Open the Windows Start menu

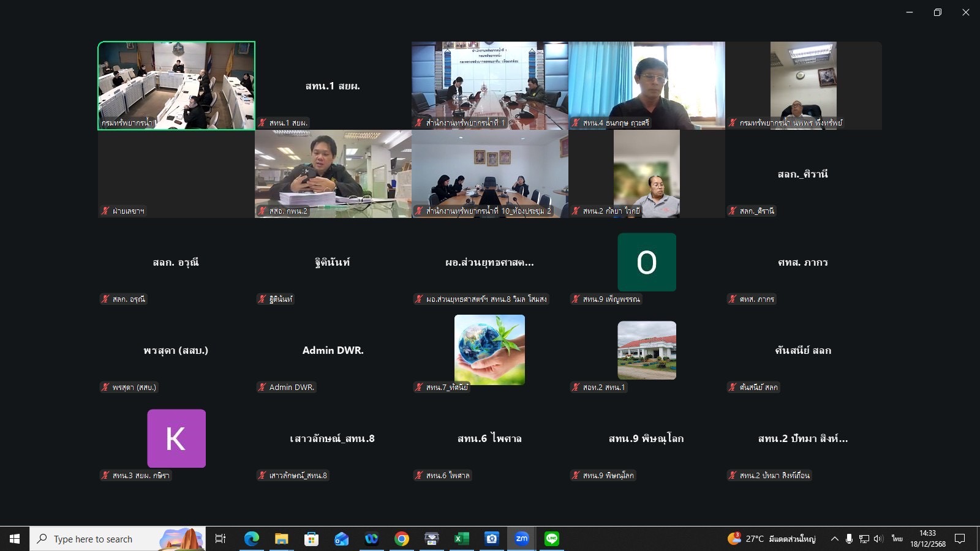pos(15,539)
